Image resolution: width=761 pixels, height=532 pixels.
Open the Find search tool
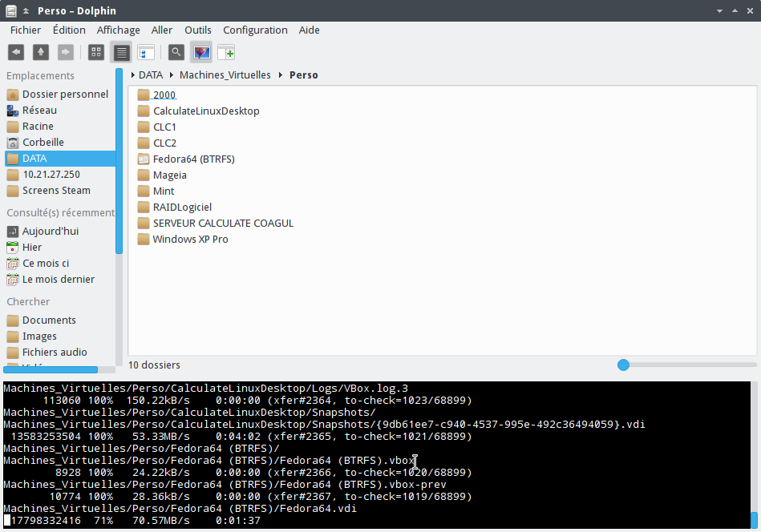[x=176, y=52]
